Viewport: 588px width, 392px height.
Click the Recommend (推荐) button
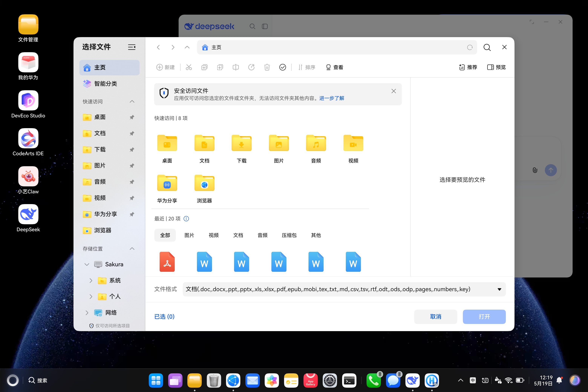tap(468, 67)
